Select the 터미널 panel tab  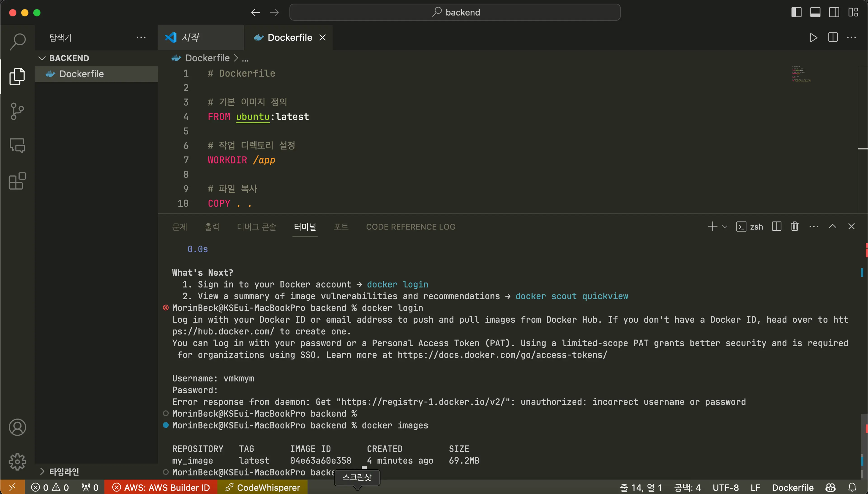305,227
